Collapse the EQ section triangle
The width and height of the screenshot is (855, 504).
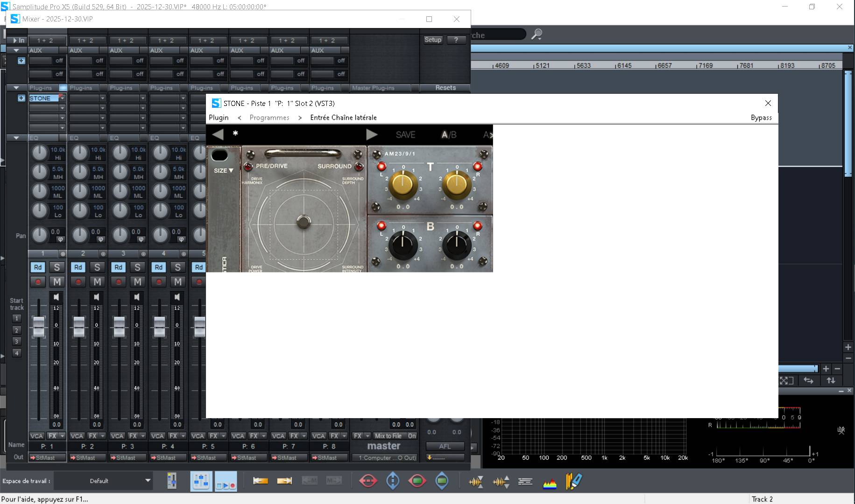click(x=16, y=138)
